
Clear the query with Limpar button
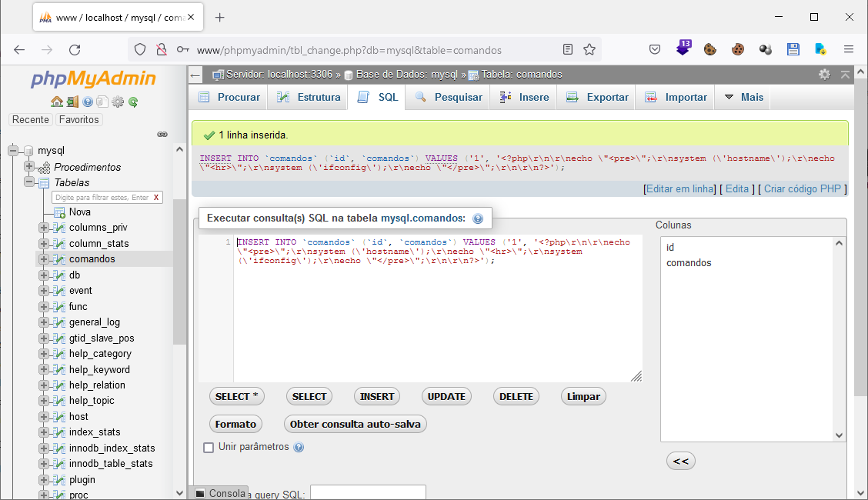coord(583,397)
